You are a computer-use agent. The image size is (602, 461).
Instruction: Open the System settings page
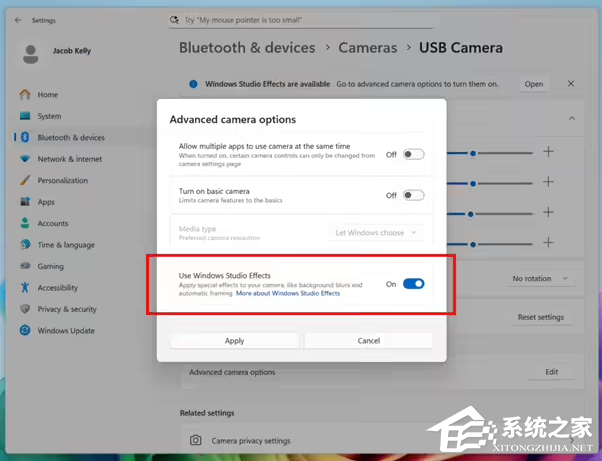click(49, 116)
